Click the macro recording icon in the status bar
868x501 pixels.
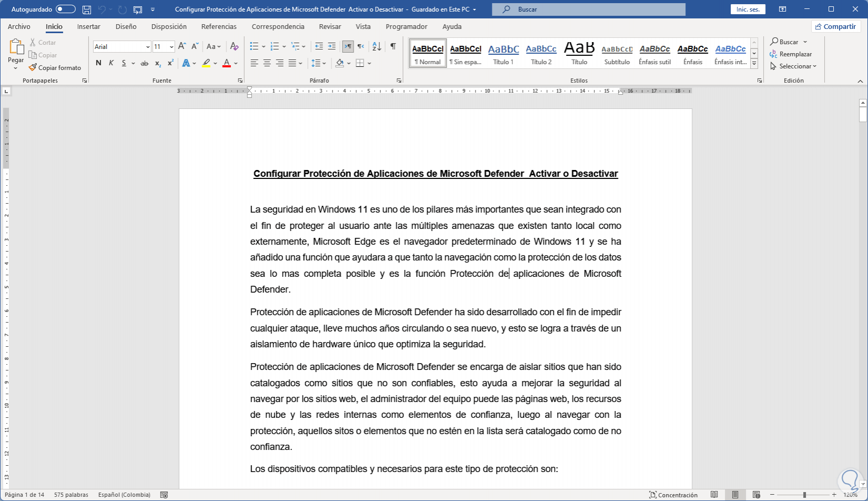tap(164, 495)
